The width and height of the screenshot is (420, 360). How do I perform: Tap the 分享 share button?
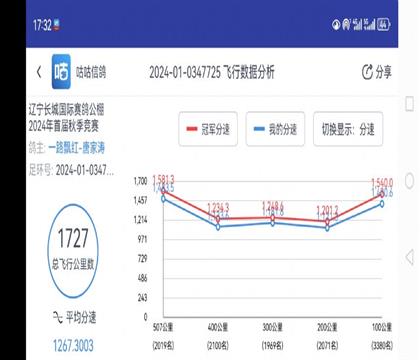coord(377,72)
